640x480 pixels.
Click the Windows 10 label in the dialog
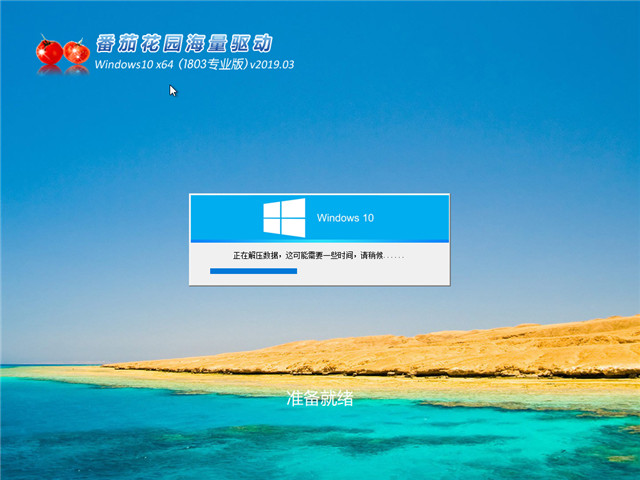click(345, 218)
